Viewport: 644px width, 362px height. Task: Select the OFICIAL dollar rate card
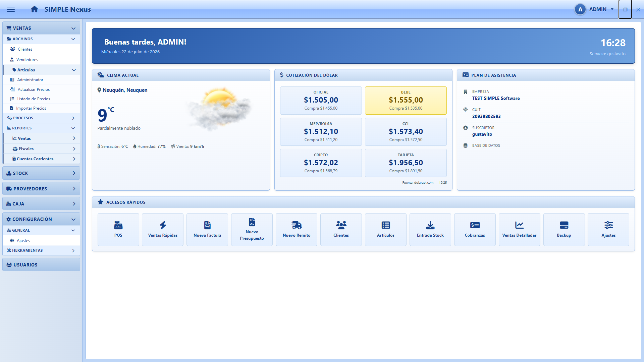point(321,101)
